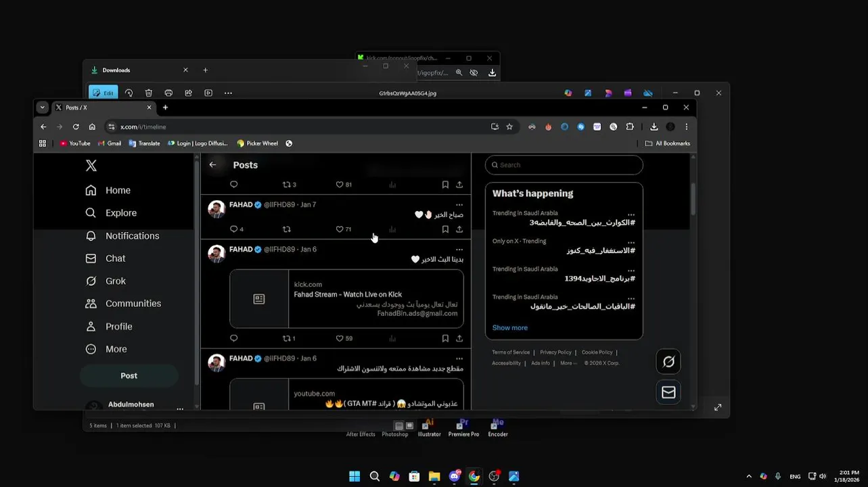Bookmark the Jan 7 FAHAD post
Viewport: 868px width, 487px height.
point(445,229)
